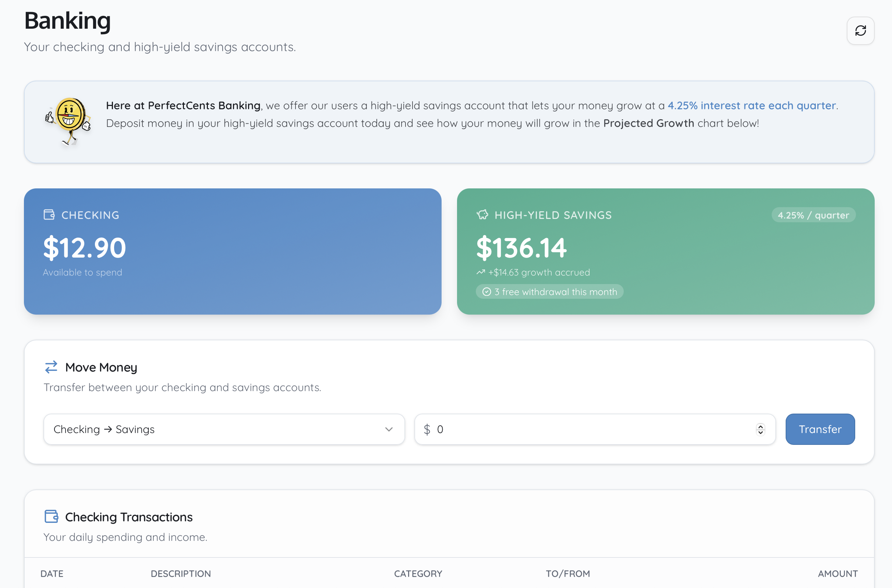
Task: Click the refresh icon button
Action: (860, 31)
